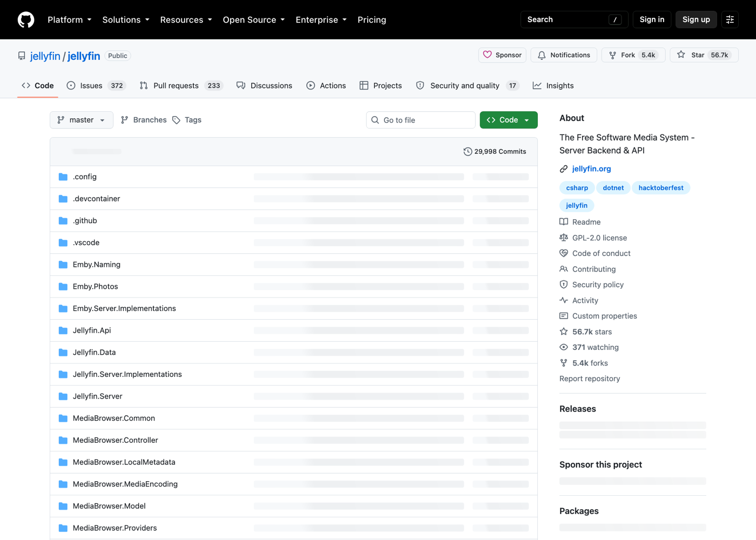Switch to the Actions tab
Screen dimensions: 756x540
[326, 85]
